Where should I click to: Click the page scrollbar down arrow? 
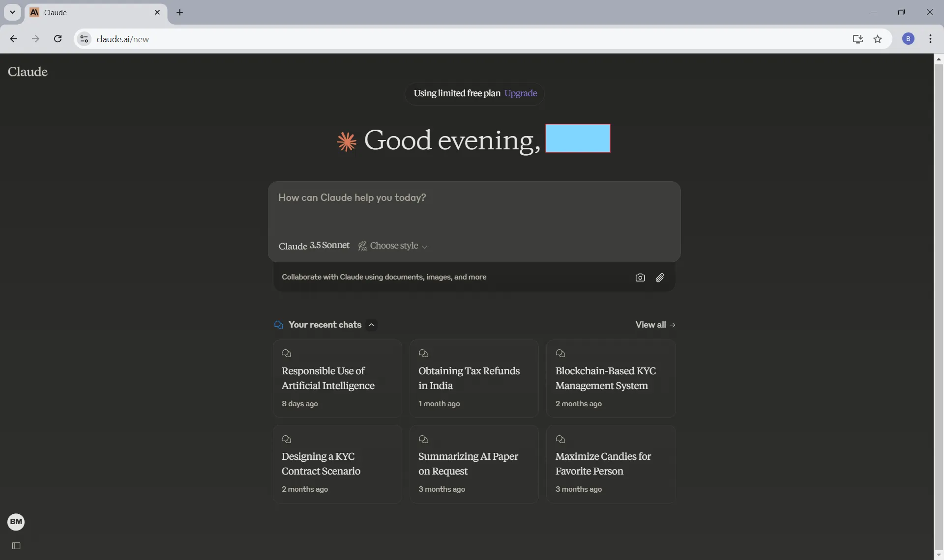pos(939,555)
